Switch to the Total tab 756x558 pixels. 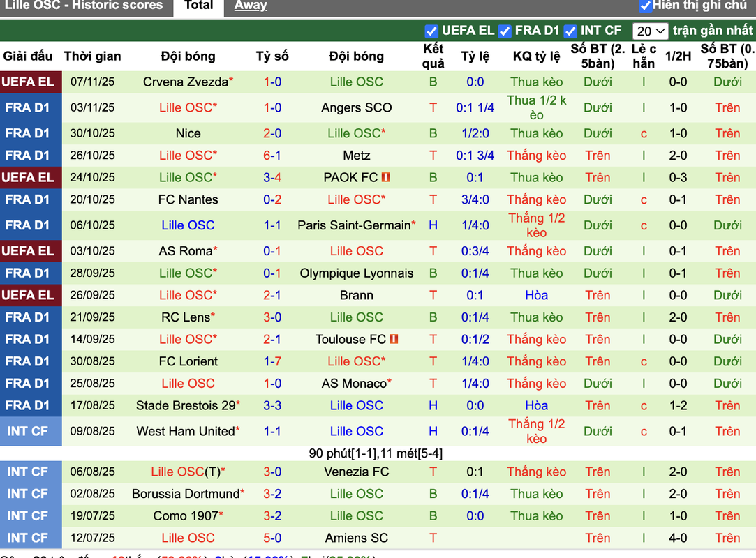coord(199,6)
